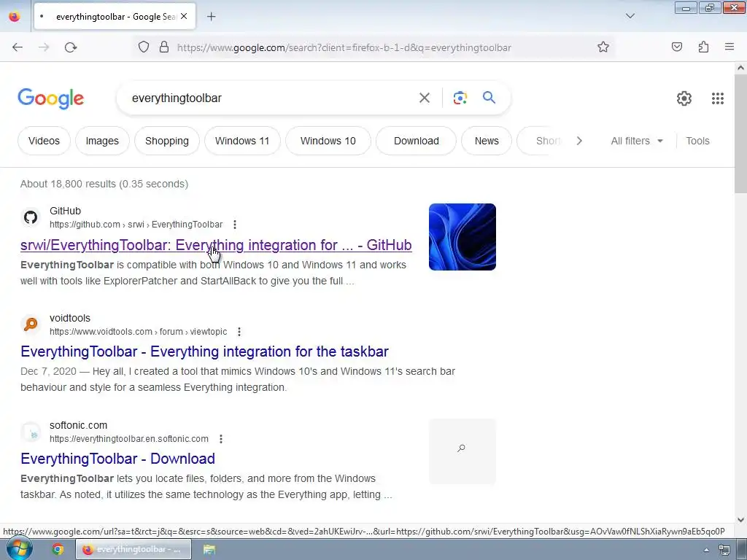
Task: Open tracking protection shield icon
Action: click(144, 47)
